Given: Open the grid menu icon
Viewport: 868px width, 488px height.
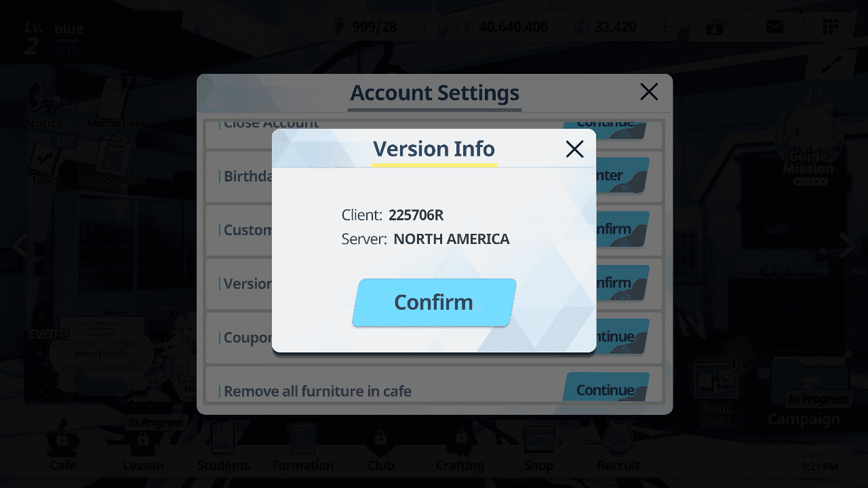Looking at the screenshot, I should pyautogui.click(x=829, y=27).
